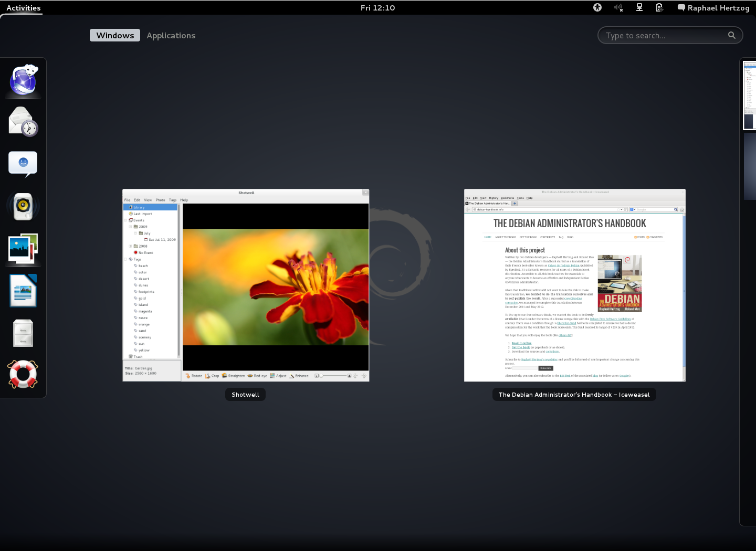Image resolution: width=756 pixels, height=551 pixels.
Task: Adjust Shotwell zoom slider
Action: click(333, 376)
